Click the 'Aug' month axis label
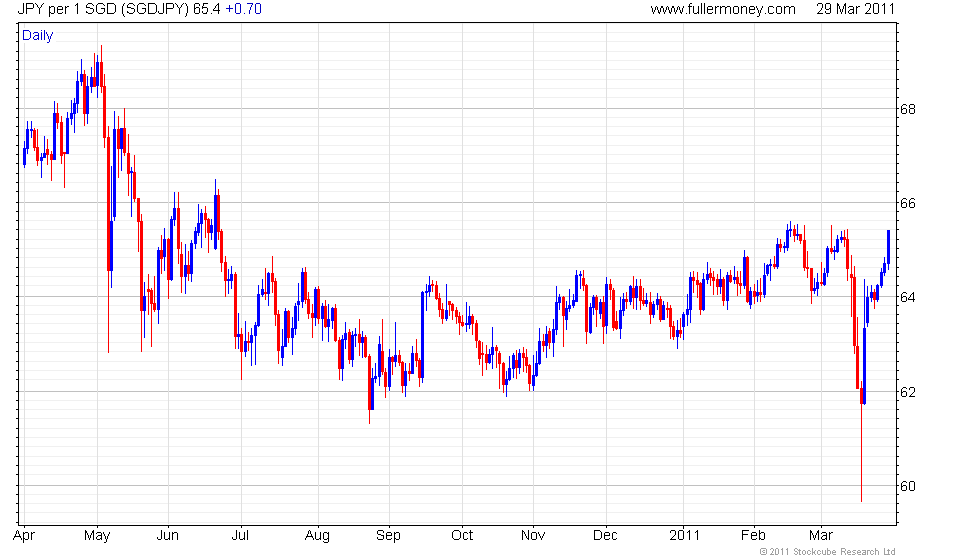The width and height of the screenshot is (980, 560). 317,536
